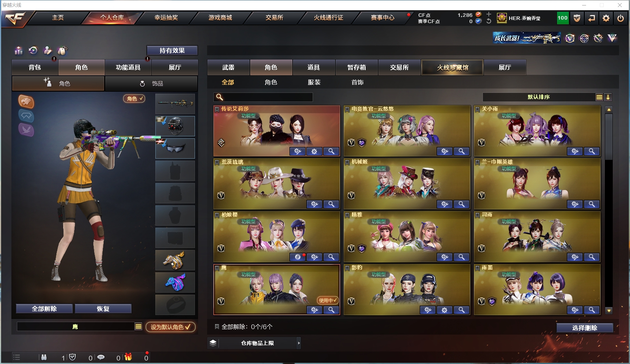This screenshot has width=630, height=364.
Task: Click the 成长武器 banner icon
Action: tap(527, 38)
